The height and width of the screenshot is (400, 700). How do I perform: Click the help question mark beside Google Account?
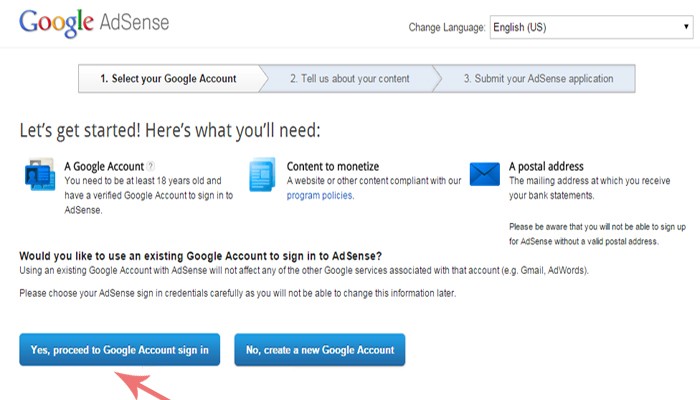(151, 166)
